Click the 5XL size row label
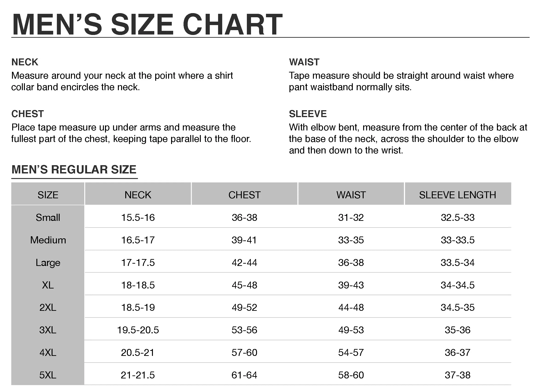This screenshot has height=392, width=540. tap(48, 375)
